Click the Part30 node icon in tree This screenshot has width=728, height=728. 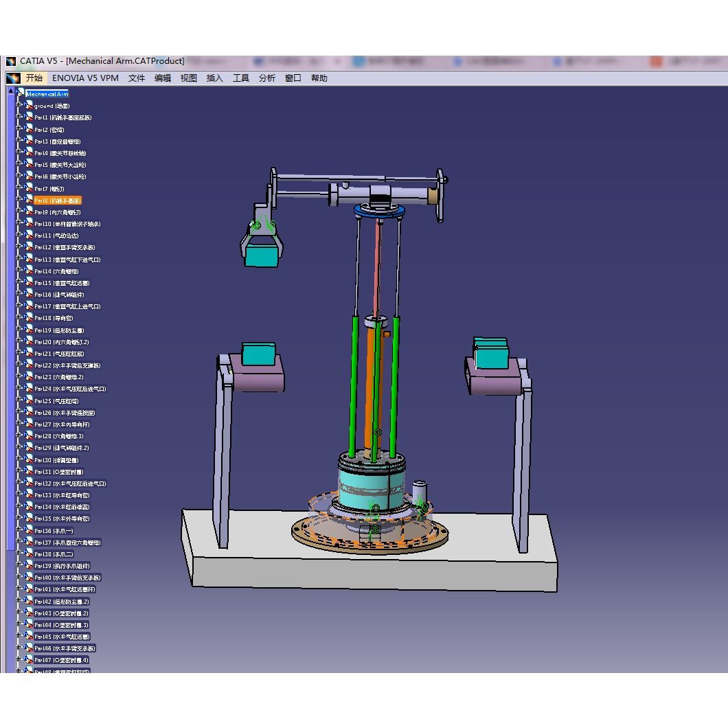(x=29, y=459)
